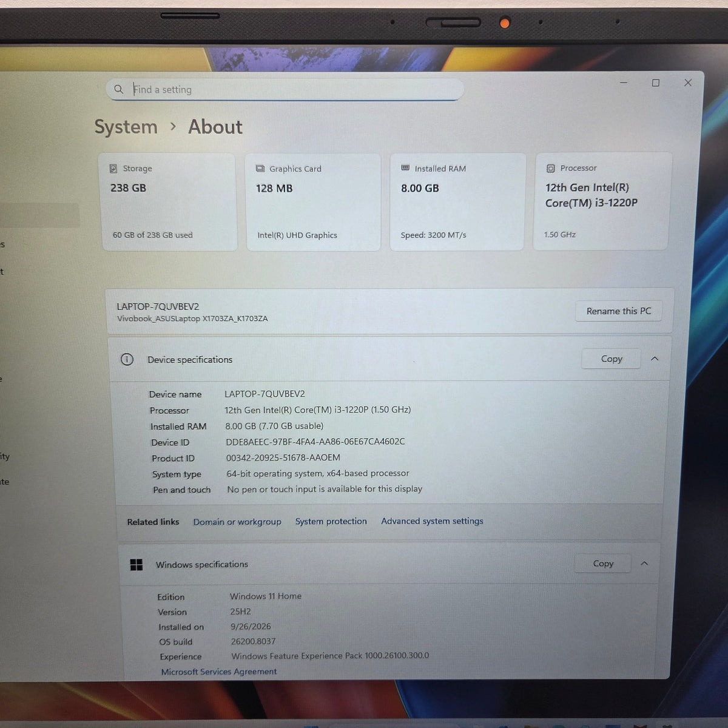Image resolution: width=728 pixels, height=728 pixels.
Task: Open the Processor card
Action: pos(602,201)
